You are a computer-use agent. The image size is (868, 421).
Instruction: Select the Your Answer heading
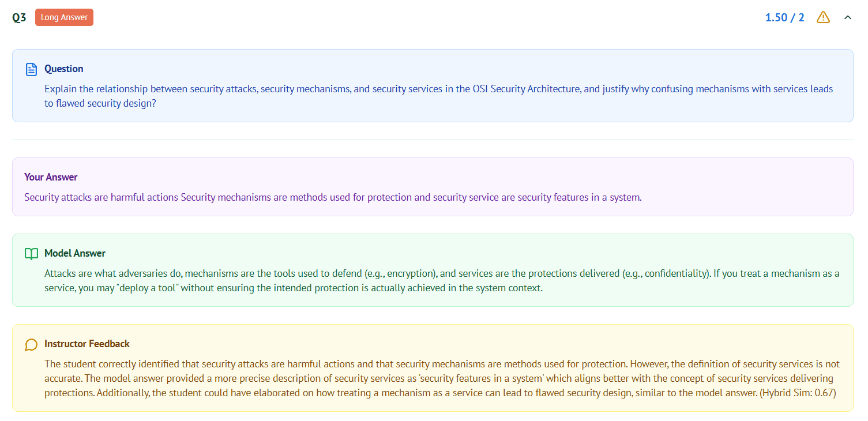click(x=50, y=176)
